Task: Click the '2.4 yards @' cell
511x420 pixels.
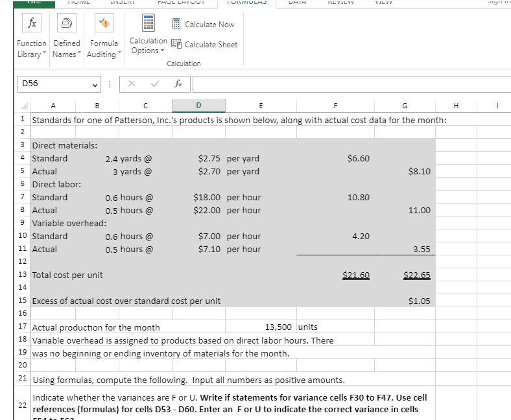Action: pyautogui.click(x=128, y=158)
